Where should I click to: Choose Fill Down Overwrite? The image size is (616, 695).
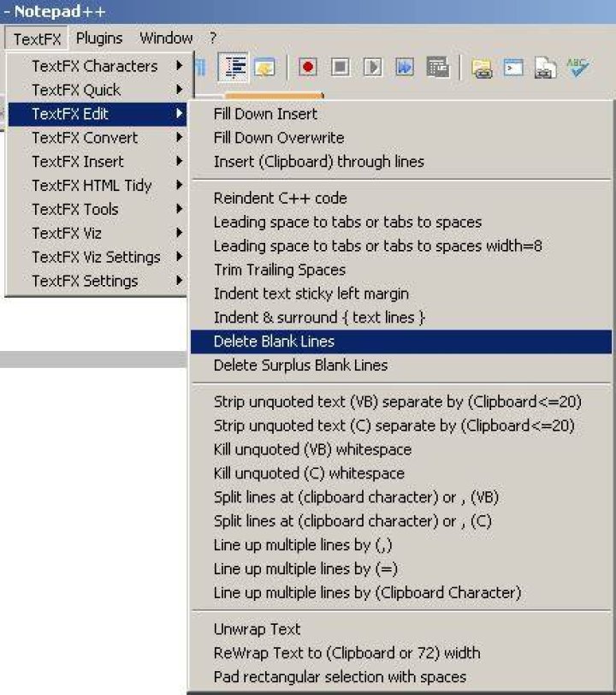(401, 138)
